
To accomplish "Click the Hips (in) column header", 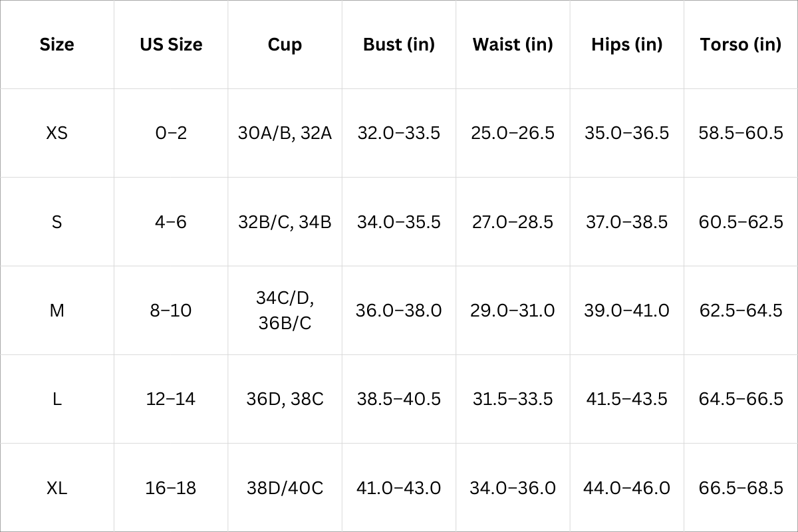I will [626, 45].
